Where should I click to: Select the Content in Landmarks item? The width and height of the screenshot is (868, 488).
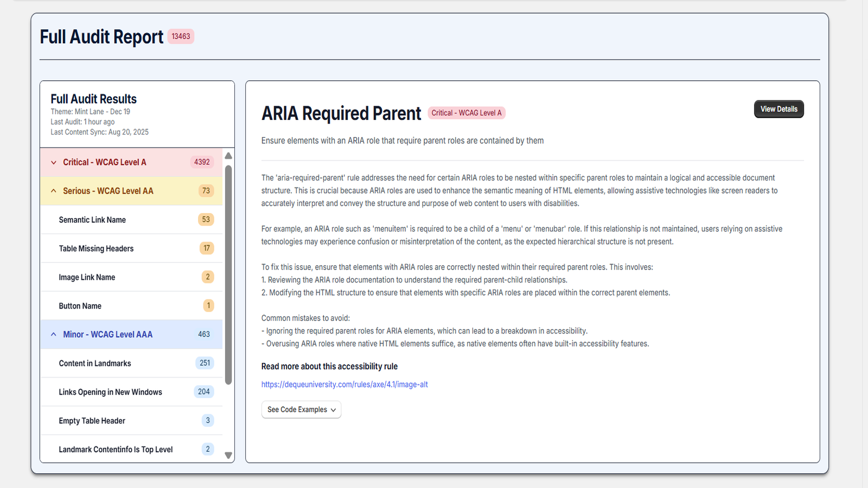(95, 363)
